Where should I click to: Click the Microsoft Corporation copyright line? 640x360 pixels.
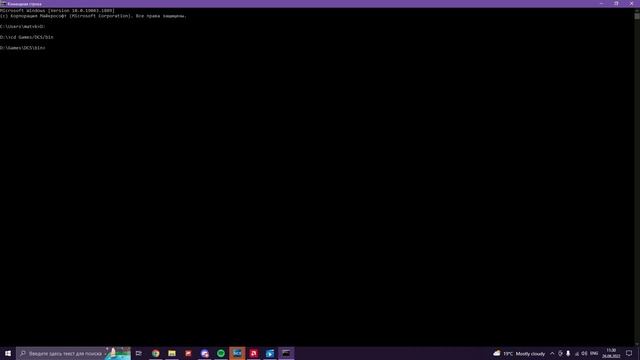(93, 16)
